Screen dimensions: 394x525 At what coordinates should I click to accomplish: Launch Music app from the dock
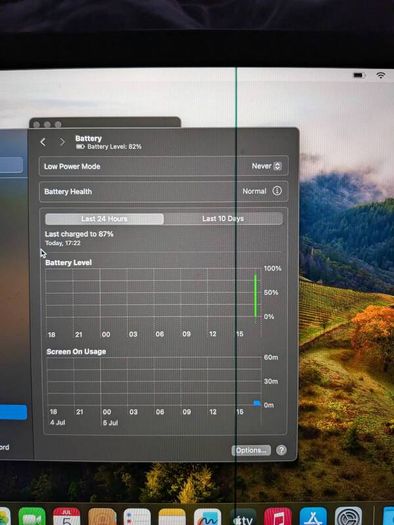(x=278, y=517)
